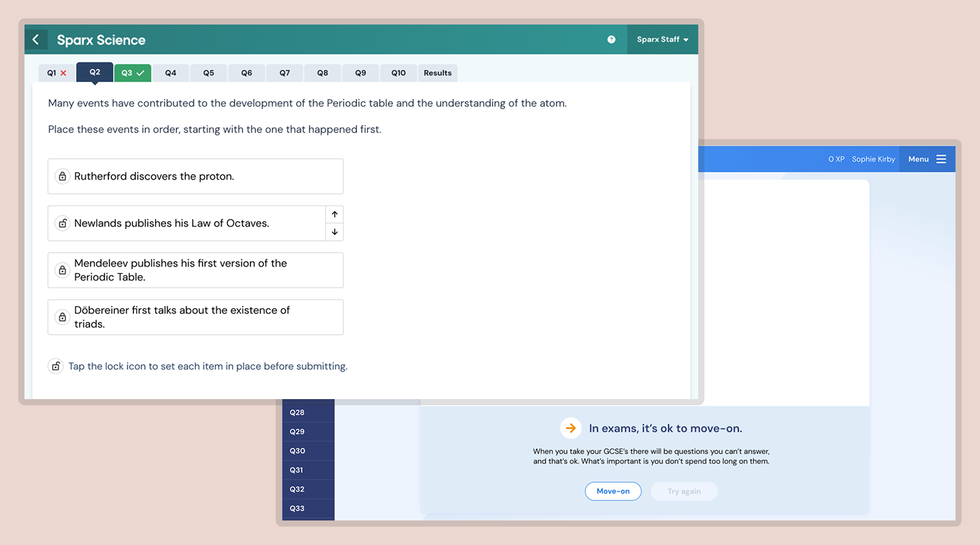Toggle lock on Newlands Law of Octaves
This screenshot has height=545, width=980.
tap(62, 223)
